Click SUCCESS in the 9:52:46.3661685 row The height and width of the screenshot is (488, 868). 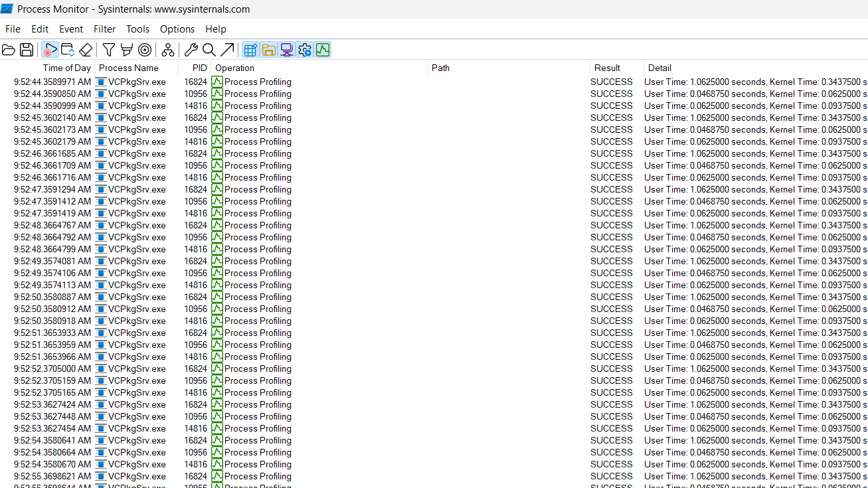point(612,153)
